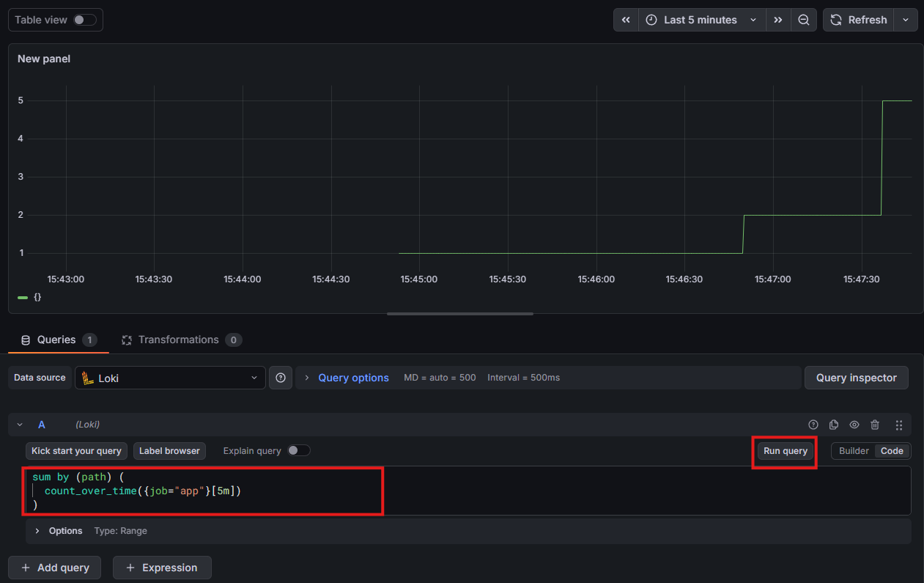The height and width of the screenshot is (583, 924).
Task: Zoom out the time range
Action: [x=804, y=20]
